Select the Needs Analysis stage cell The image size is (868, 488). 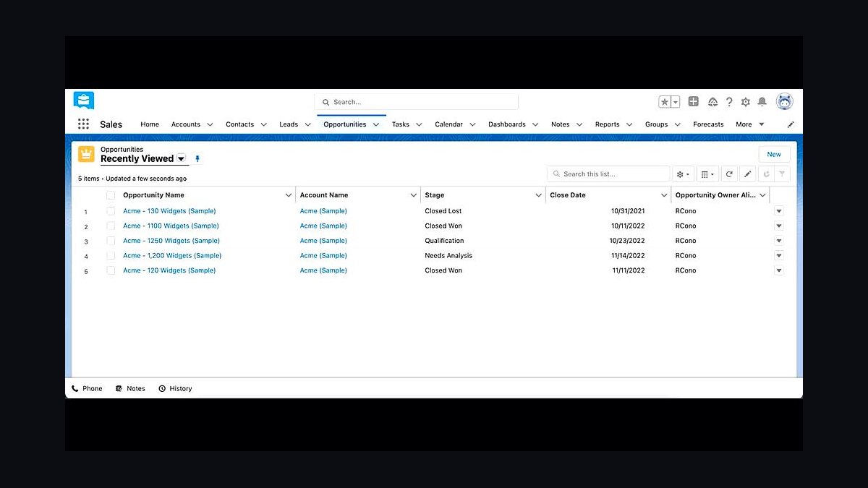point(448,255)
